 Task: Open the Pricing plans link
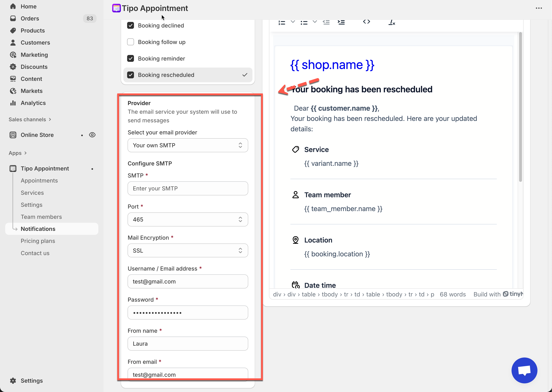point(38,241)
